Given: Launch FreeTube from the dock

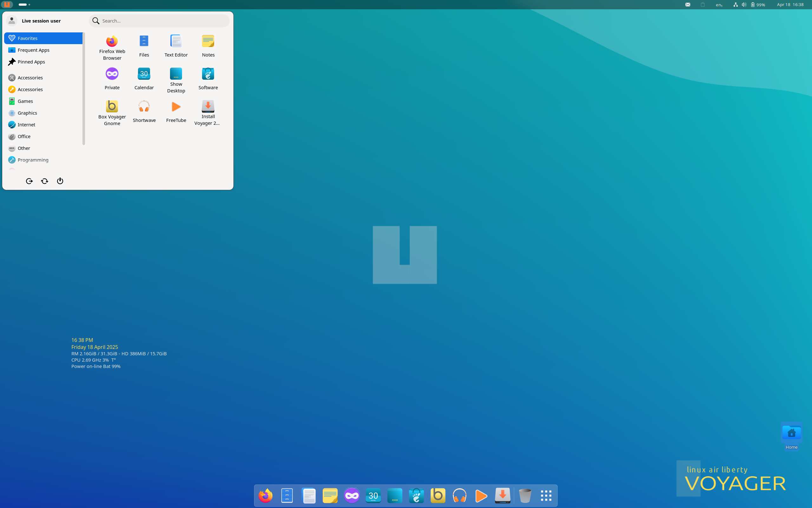Looking at the screenshot, I should coord(481,496).
